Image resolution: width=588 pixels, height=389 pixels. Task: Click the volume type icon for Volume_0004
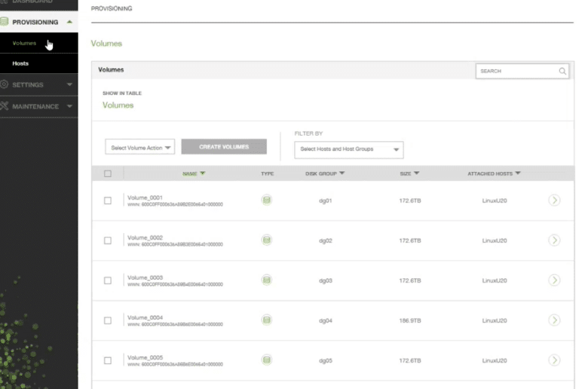267,320
